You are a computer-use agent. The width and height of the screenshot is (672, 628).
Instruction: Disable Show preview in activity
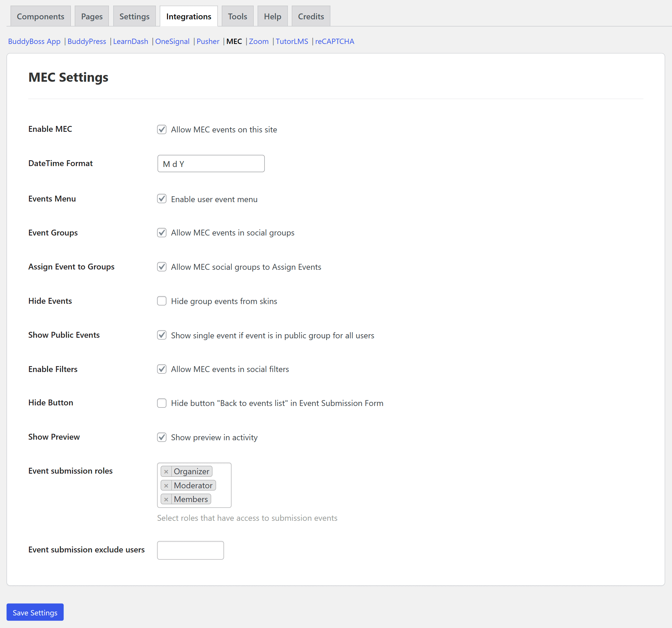(162, 437)
